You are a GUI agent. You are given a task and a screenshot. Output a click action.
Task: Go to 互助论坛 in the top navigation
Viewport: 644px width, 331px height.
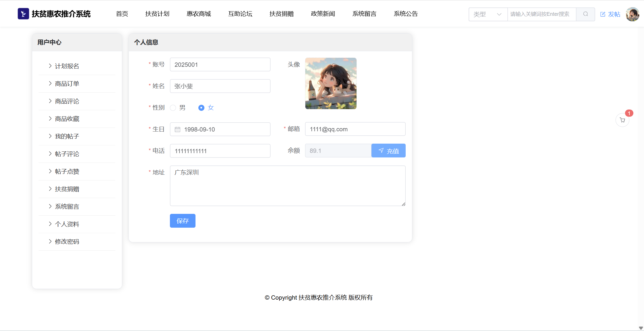click(240, 14)
